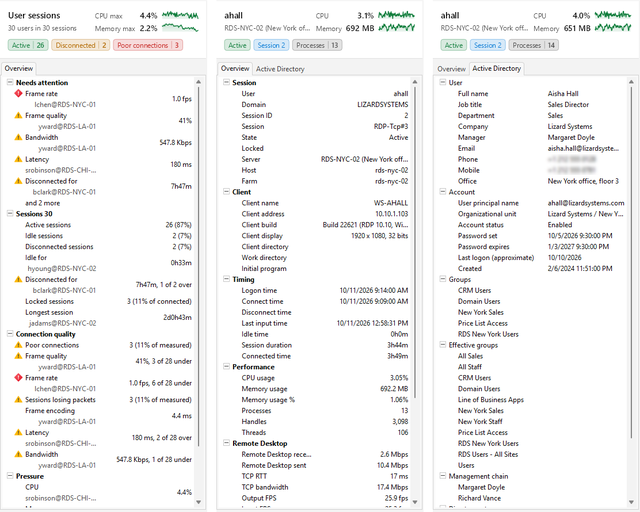Collapse the Remote Desktop group
640x512 pixels.
[226, 443]
